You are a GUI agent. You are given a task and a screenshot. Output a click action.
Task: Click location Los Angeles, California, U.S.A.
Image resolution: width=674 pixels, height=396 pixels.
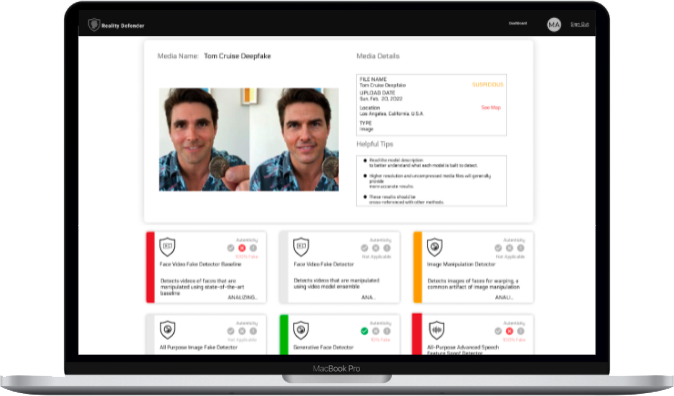pos(392,114)
